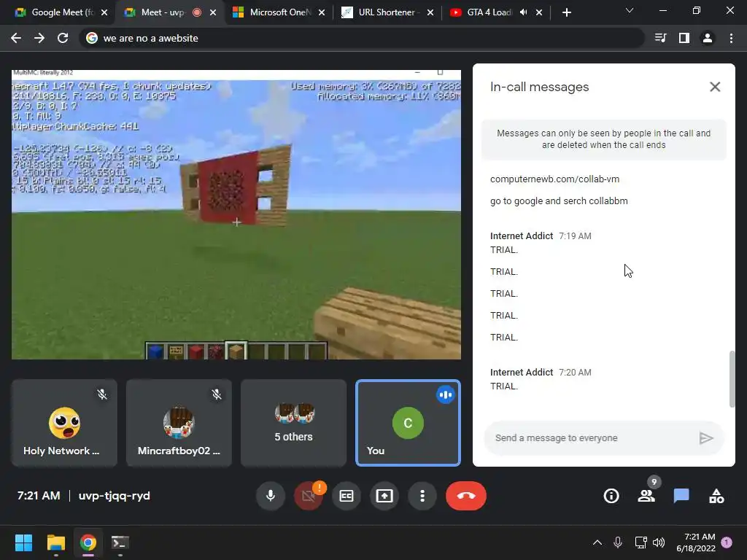
Task: Go back in browser
Action: 16,38
